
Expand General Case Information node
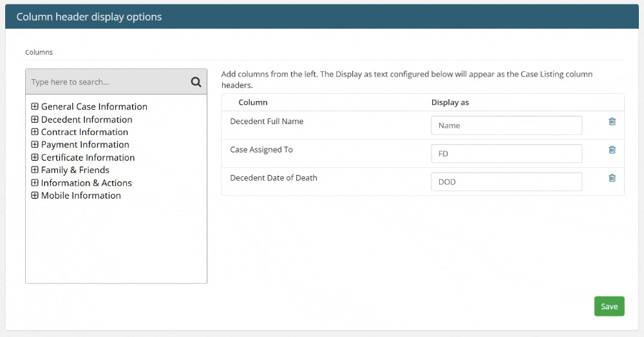point(35,107)
